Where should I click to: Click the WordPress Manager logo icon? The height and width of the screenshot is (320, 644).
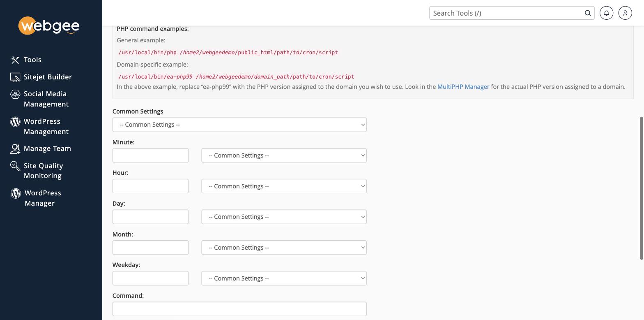[16, 193]
